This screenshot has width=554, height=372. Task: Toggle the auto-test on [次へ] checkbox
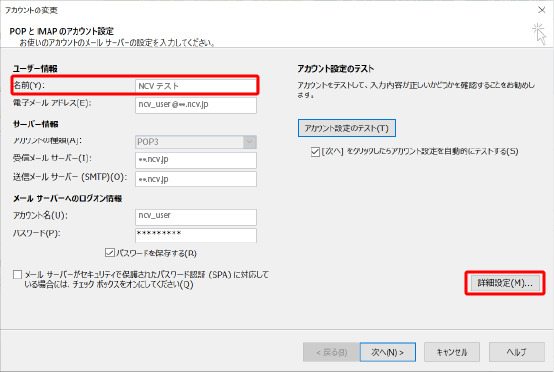click(315, 152)
